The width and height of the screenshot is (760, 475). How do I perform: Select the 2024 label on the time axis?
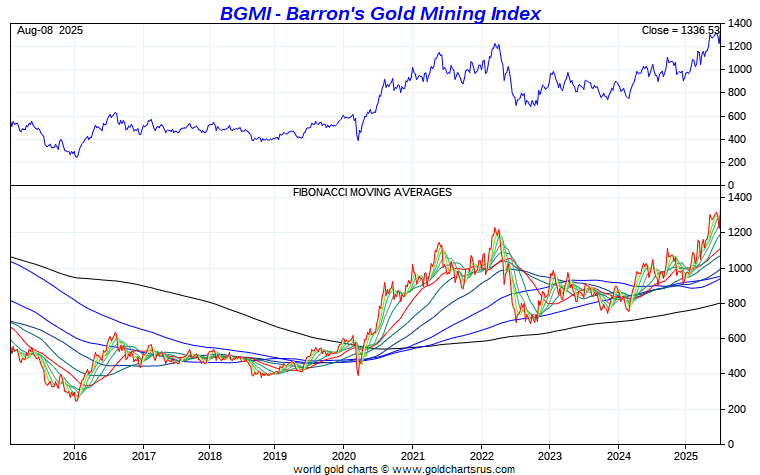[618, 457]
